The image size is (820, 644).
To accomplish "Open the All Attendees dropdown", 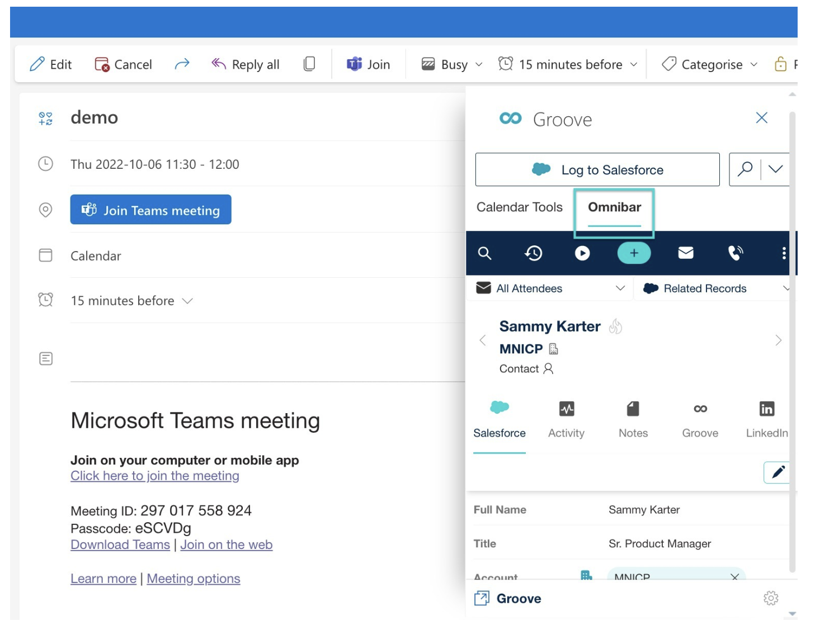I will [x=550, y=288].
